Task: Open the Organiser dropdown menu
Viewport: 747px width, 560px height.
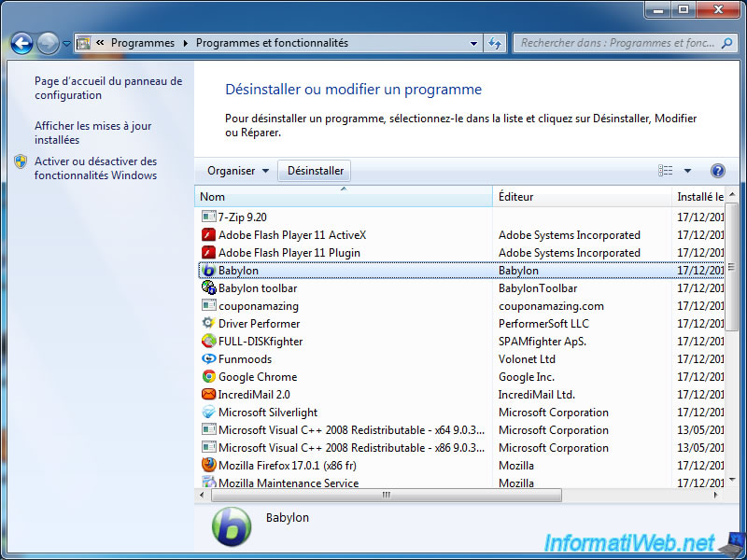Action: tap(238, 171)
